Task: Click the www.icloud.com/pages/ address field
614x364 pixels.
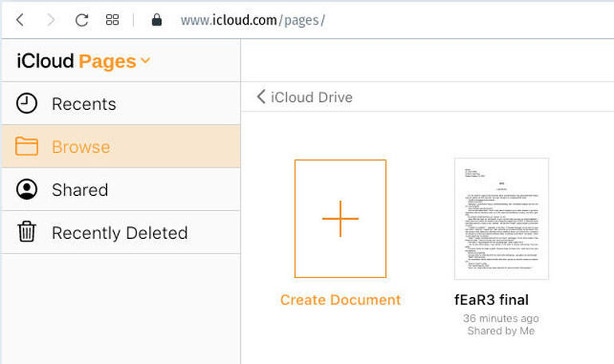Action: (x=253, y=20)
